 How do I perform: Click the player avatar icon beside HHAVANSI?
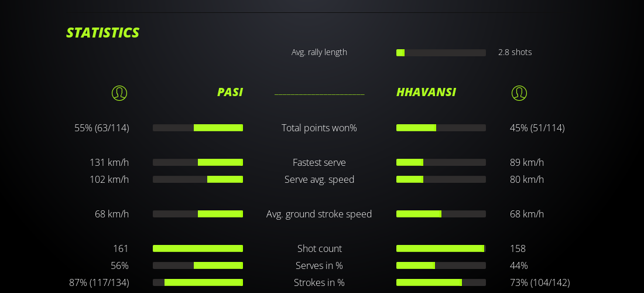[x=519, y=93]
